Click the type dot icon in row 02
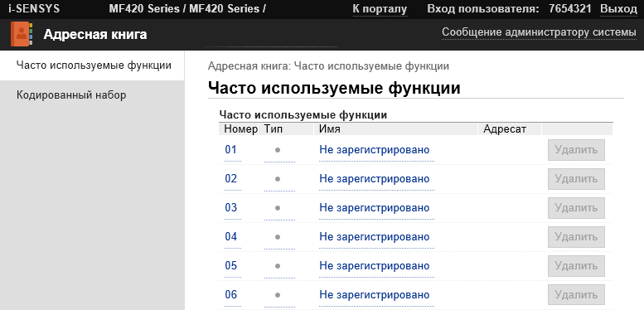Screen dimensions: 644x310 (278, 179)
